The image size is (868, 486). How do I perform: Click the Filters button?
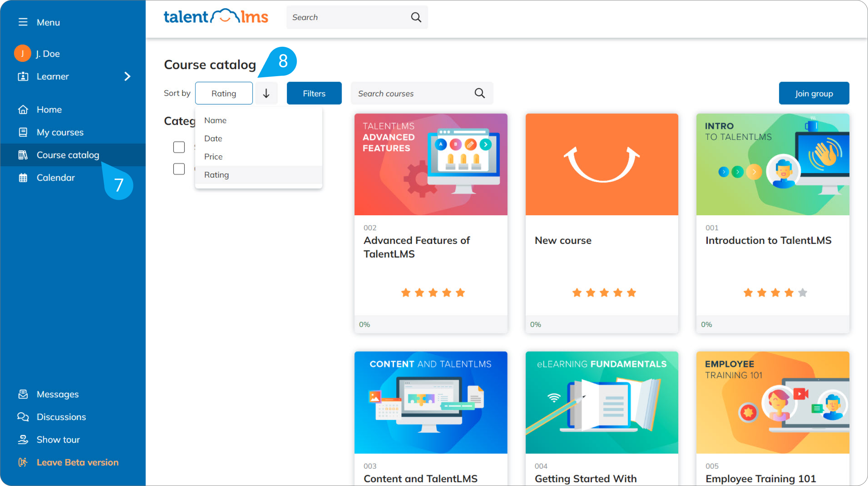click(x=314, y=93)
